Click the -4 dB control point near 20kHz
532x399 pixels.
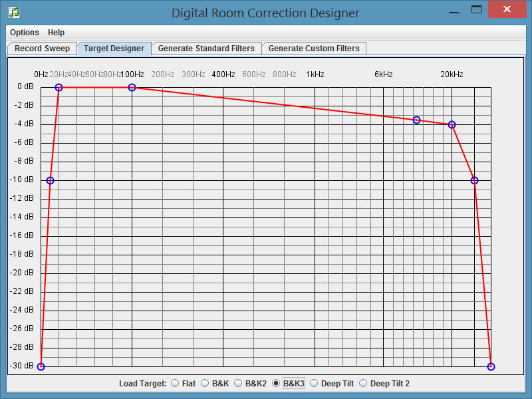[x=452, y=125]
